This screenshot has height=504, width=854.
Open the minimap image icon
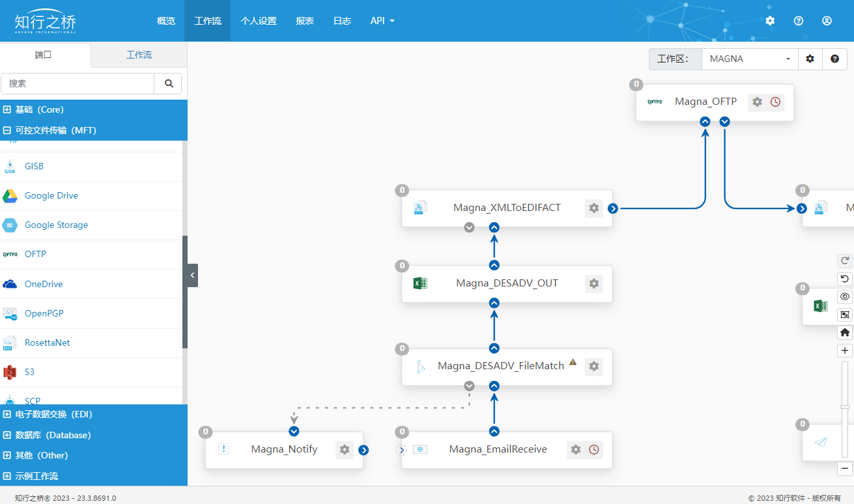(x=845, y=315)
